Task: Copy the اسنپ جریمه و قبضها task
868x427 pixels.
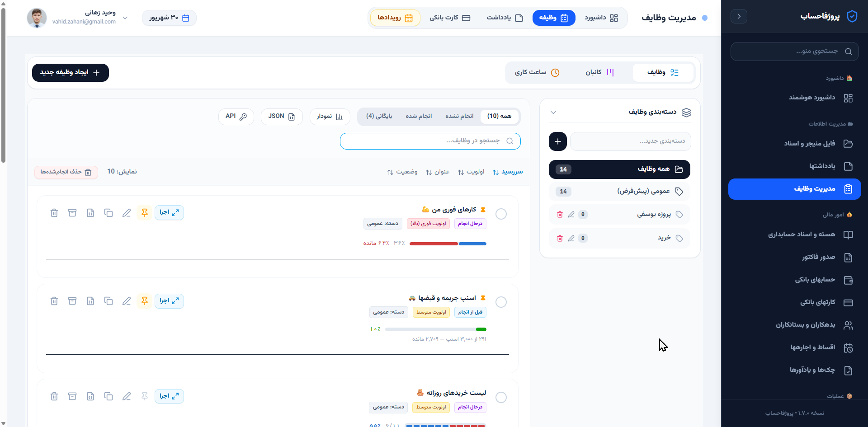Action: (108, 301)
